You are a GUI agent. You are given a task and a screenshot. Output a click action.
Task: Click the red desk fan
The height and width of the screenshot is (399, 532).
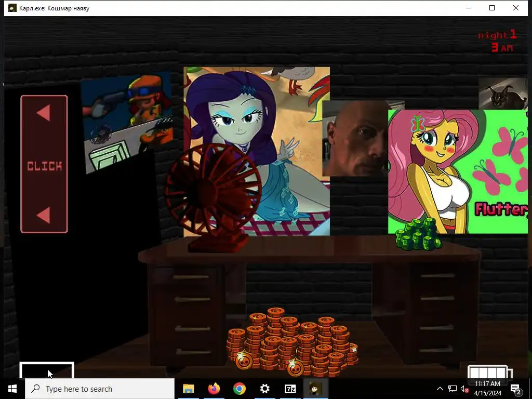coord(213,198)
